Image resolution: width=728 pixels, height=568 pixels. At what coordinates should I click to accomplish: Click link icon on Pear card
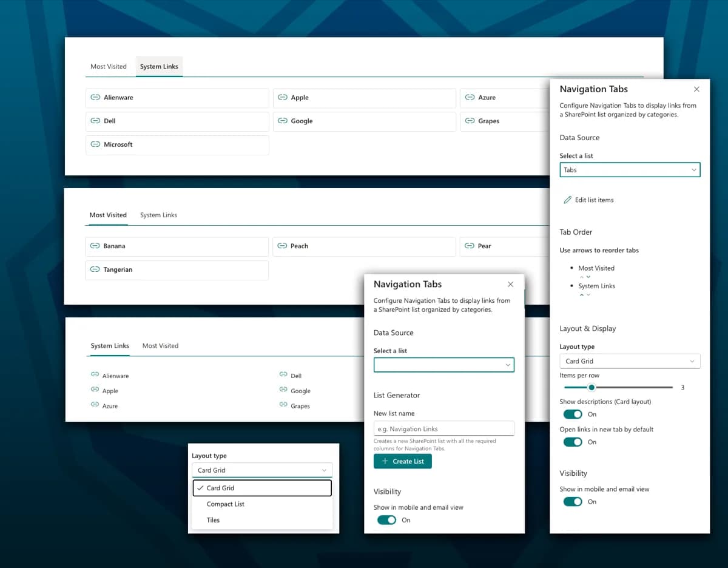coord(469,246)
